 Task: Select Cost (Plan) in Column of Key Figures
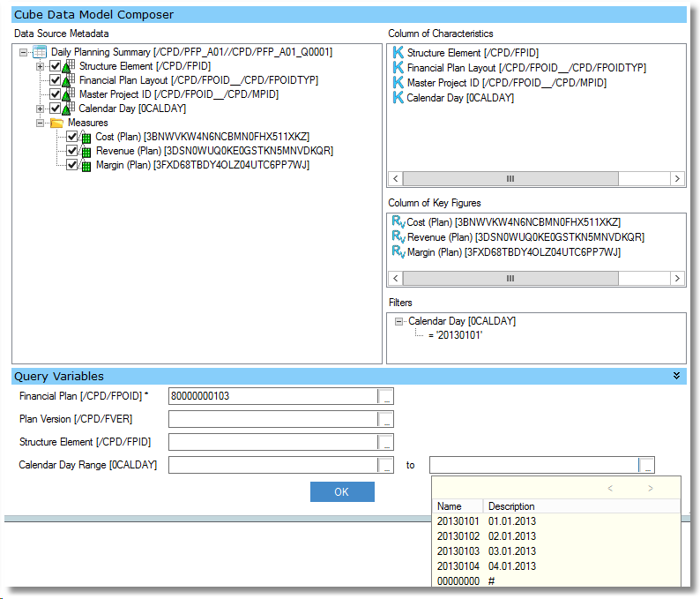coord(513,222)
